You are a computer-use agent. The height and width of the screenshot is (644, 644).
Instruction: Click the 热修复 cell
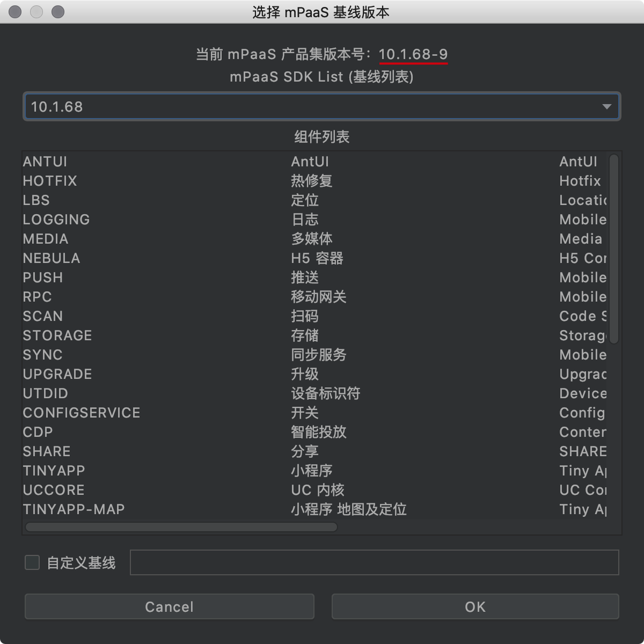point(312,181)
